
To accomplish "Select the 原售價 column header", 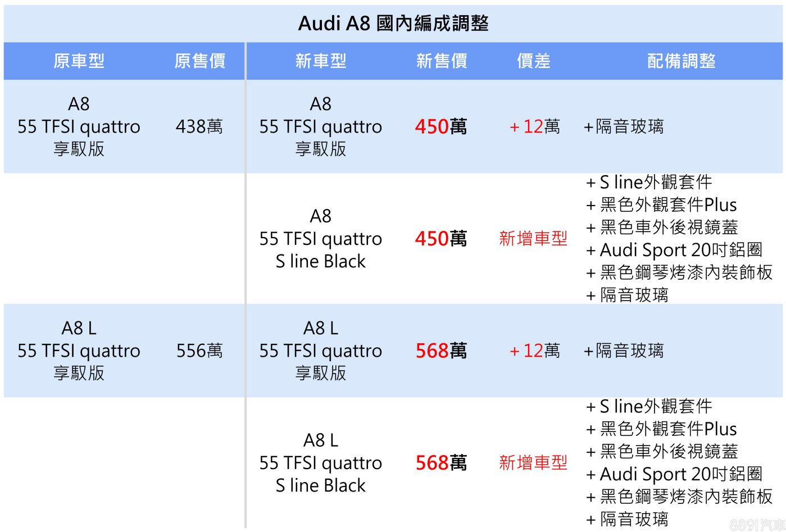I will click(x=199, y=61).
